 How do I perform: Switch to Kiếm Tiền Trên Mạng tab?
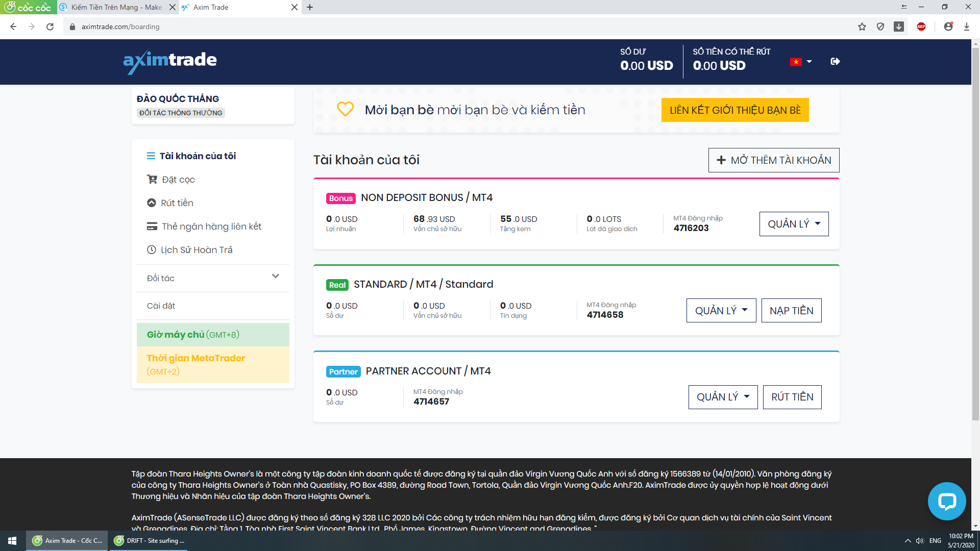pyautogui.click(x=115, y=7)
